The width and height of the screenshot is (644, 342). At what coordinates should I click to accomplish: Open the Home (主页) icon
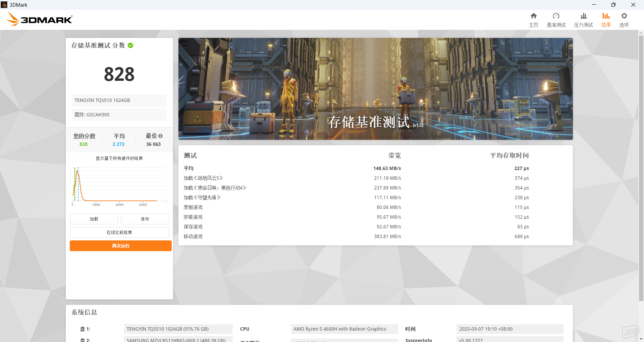[x=533, y=16]
